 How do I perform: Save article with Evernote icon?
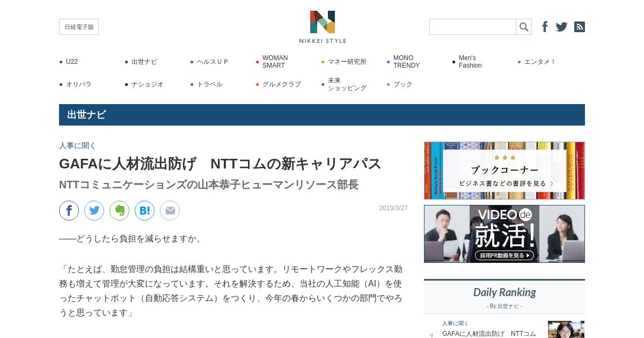point(120,211)
